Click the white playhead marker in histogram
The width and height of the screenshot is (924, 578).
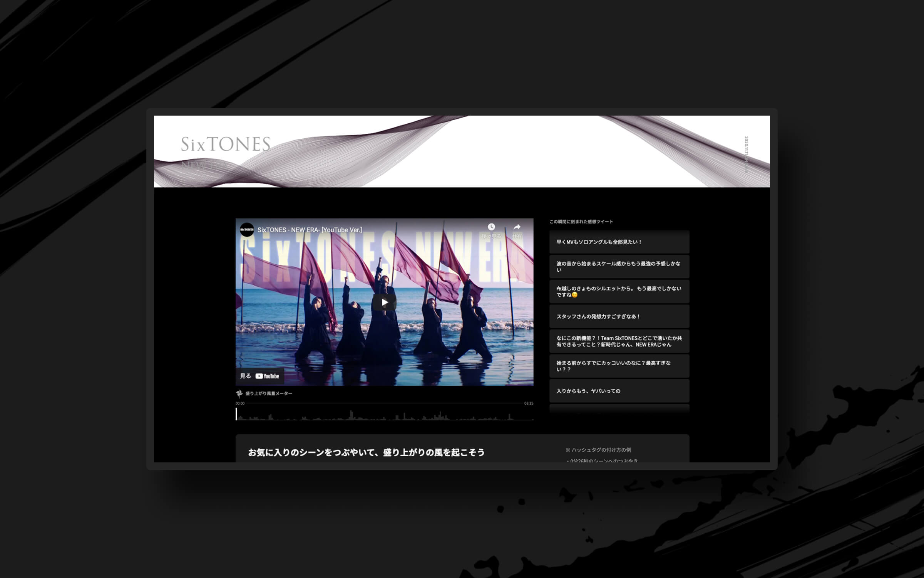236,414
